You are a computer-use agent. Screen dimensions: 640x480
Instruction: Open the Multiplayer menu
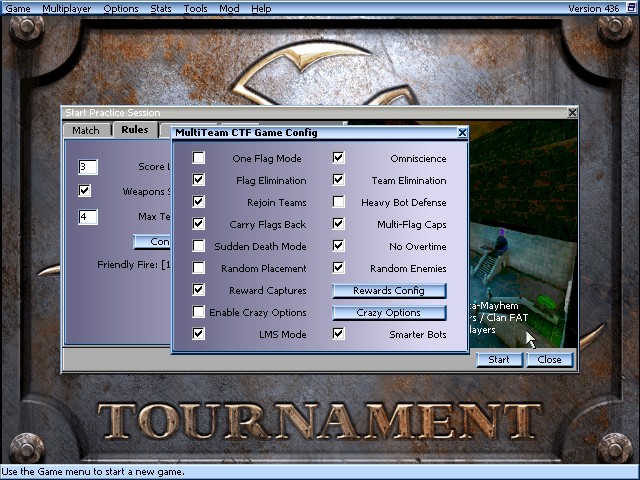(x=66, y=8)
